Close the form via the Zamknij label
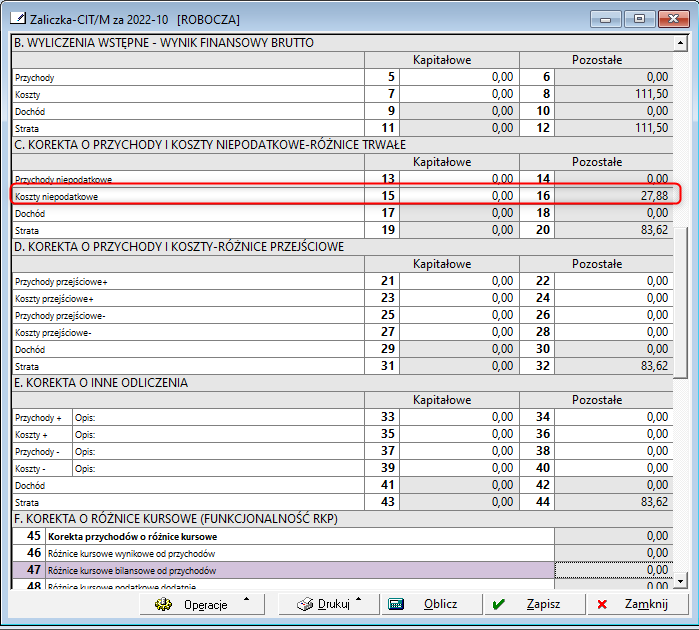 (x=646, y=604)
